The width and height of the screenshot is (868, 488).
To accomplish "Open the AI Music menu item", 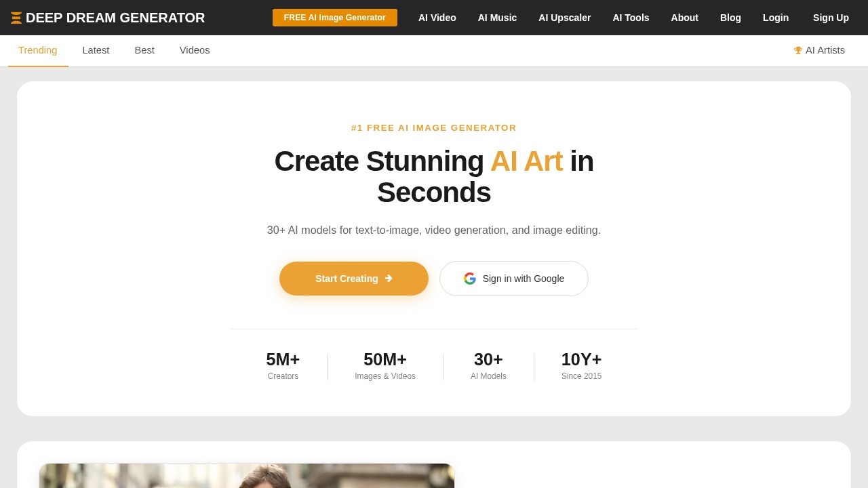I will [497, 18].
